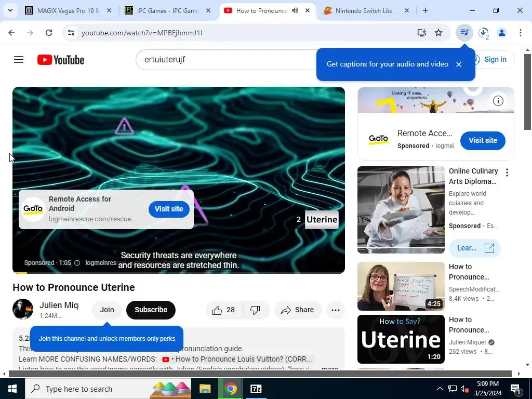
Task: Click Learn more on culinary ad
Action: (475, 248)
